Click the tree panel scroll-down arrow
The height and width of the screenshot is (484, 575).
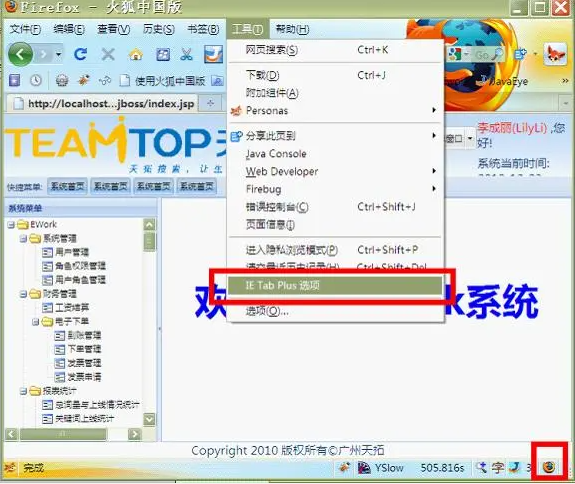[149, 419]
